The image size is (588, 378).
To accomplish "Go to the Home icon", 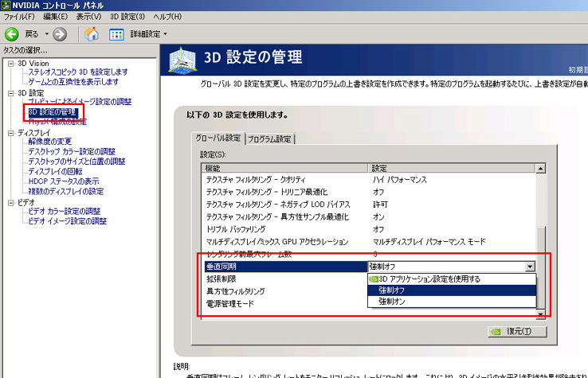I will coord(92,34).
